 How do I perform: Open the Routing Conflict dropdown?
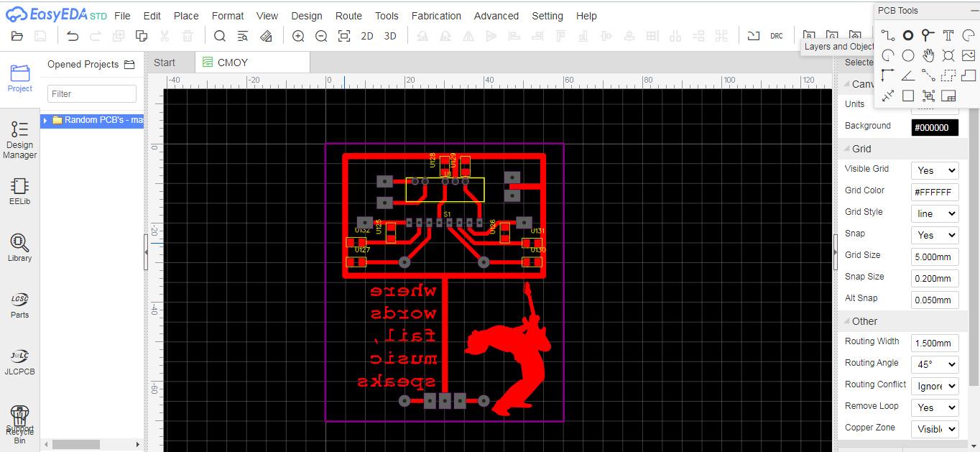[x=934, y=386]
